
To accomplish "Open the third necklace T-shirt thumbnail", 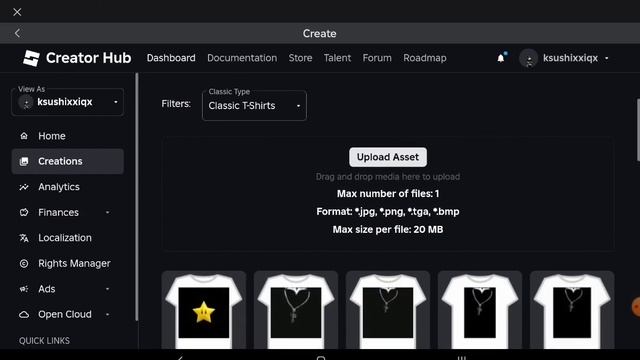I will point(388,310).
